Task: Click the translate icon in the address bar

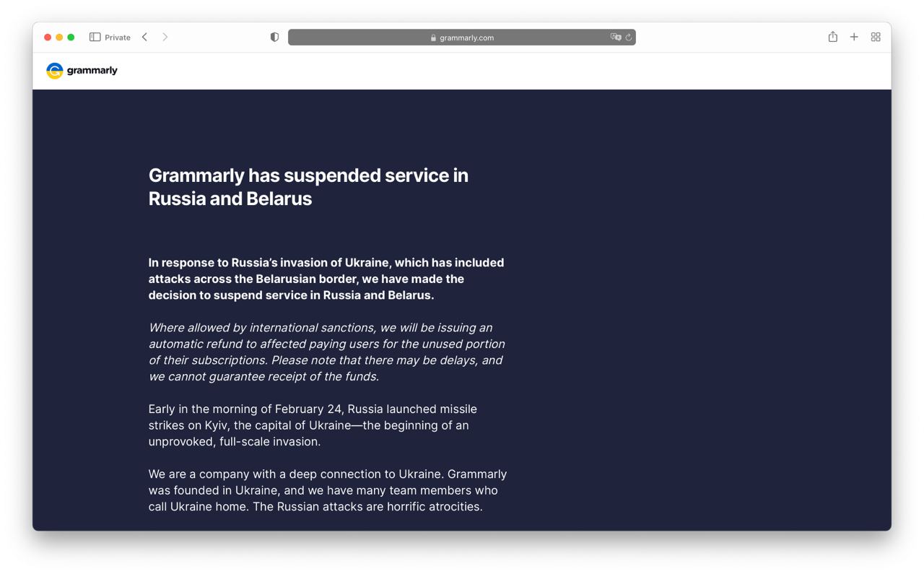Action: coord(615,37)
